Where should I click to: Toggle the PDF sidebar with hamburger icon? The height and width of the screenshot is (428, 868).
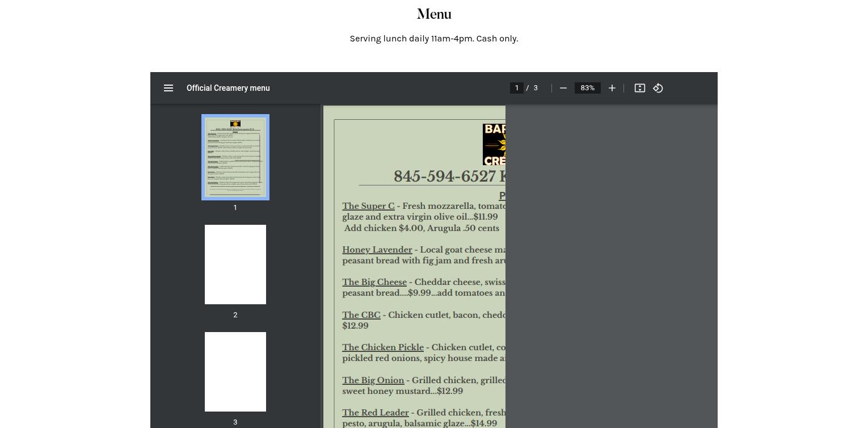point(168,88)
